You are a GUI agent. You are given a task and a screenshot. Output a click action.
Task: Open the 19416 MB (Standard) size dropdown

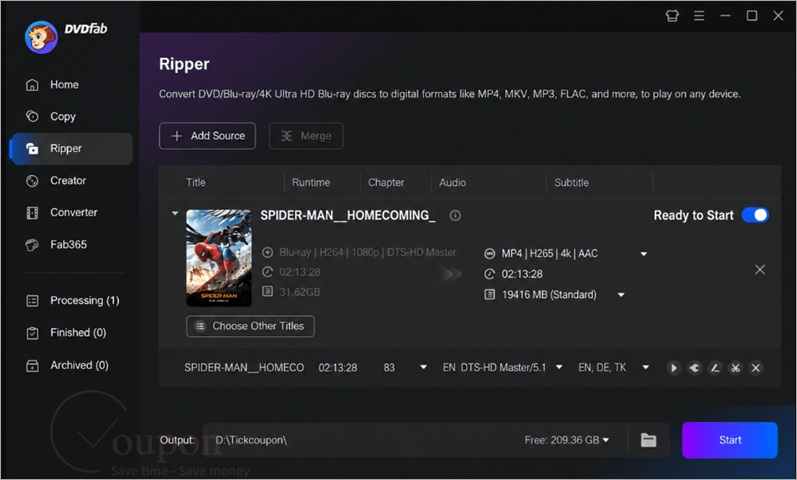(621, 295)
